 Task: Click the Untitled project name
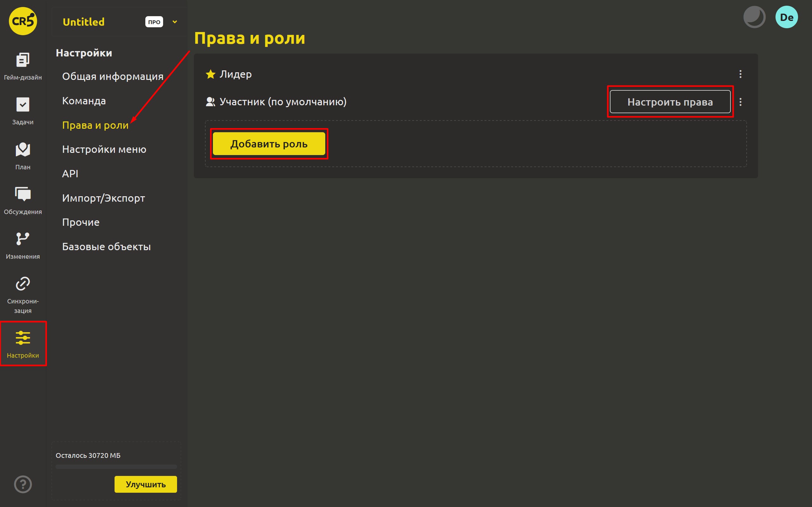coord(83,22)
